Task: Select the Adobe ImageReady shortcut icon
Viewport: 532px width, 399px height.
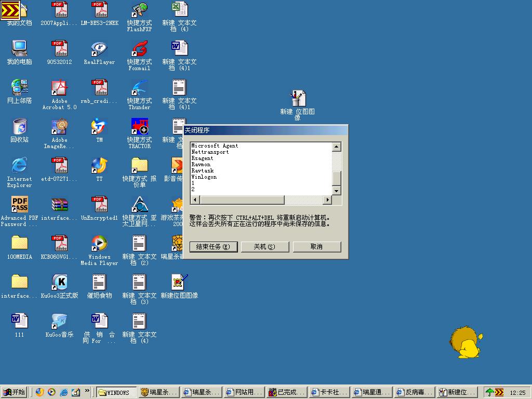Action: tap(59, 132)
